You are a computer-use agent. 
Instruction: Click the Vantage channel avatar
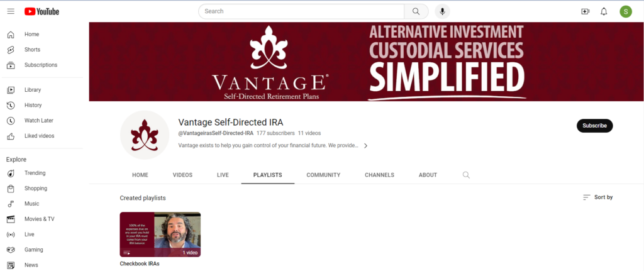point(145,135)
